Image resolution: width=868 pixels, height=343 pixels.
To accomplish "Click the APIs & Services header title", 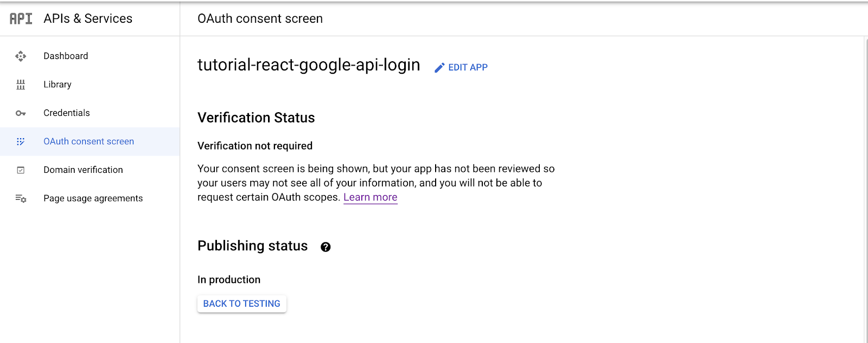I will [88, 19].
